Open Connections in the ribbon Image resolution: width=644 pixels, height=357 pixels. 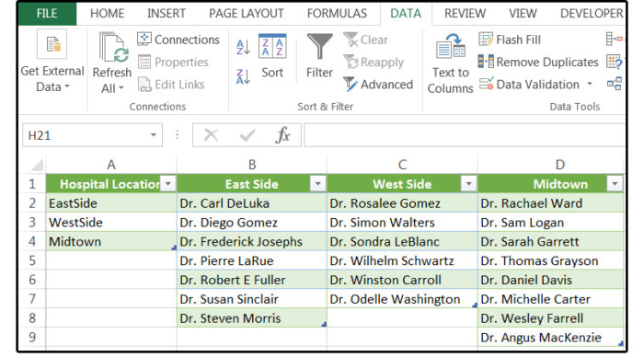(x=178, y=40)
